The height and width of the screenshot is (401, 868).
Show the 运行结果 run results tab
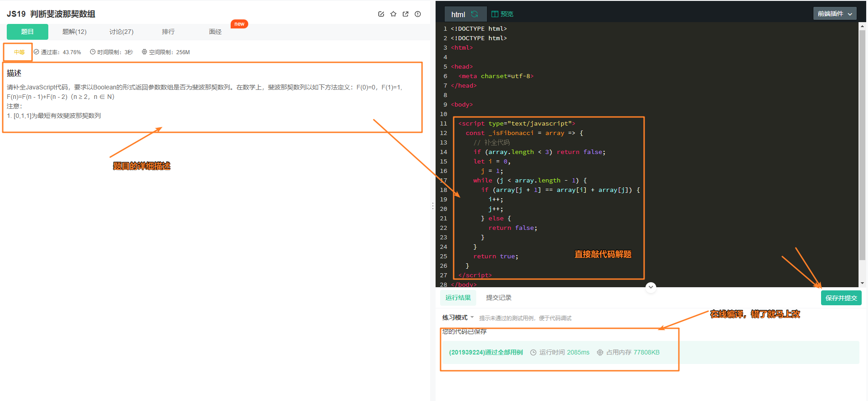coord(458,298)
